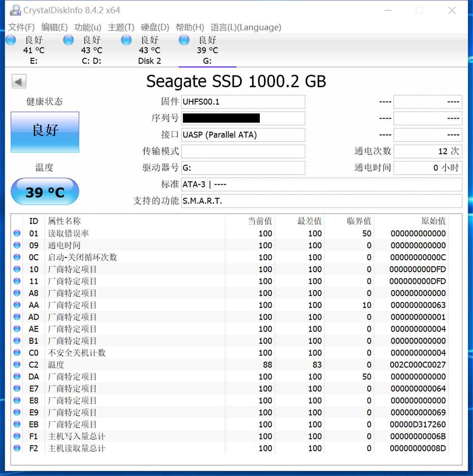The image size is (473, 476).
Task: Click the blue status orb for disk E:
Action: [11, 40]
